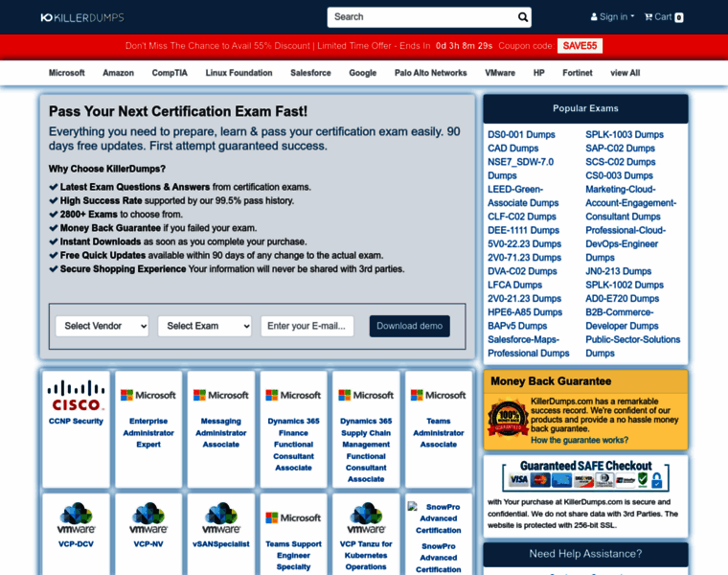The image size is (728, 575).
Task: Expand the Sign in dropdown menu
Action: 612,17
